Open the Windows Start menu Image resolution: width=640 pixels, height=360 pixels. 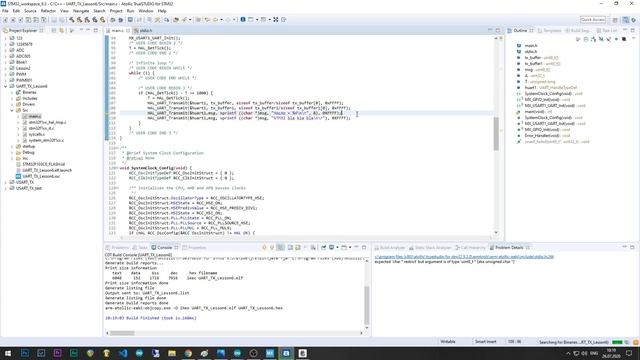(8, 353)
